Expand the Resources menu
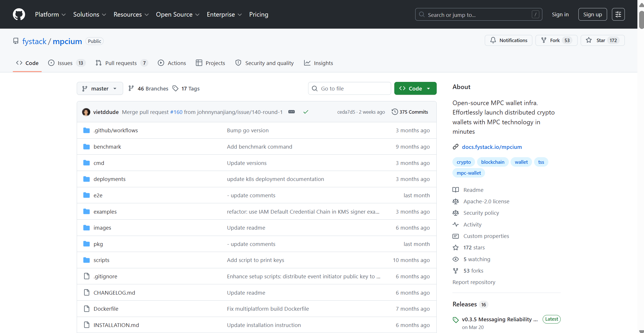 131,14
